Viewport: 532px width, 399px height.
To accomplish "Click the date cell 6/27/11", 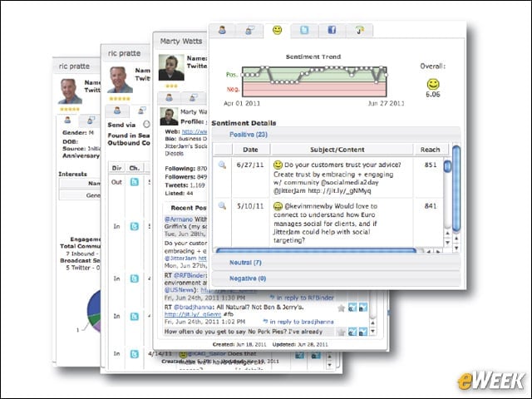I will click(x=250, y=165).
